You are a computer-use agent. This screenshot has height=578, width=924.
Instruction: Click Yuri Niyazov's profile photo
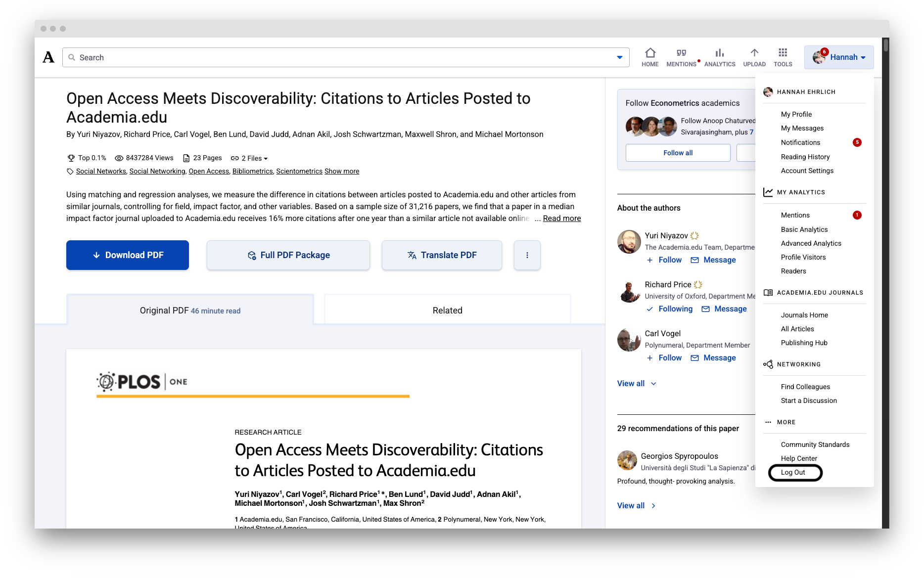629,242
